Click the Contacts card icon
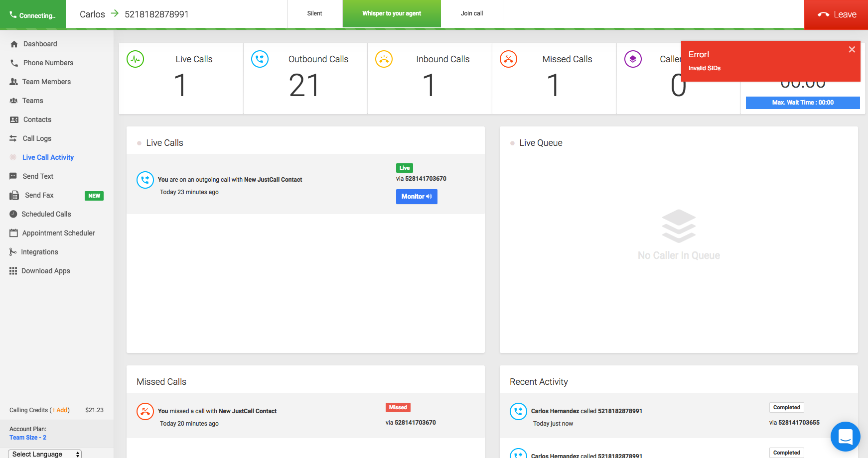868x458 pixels. pos(14,119)
